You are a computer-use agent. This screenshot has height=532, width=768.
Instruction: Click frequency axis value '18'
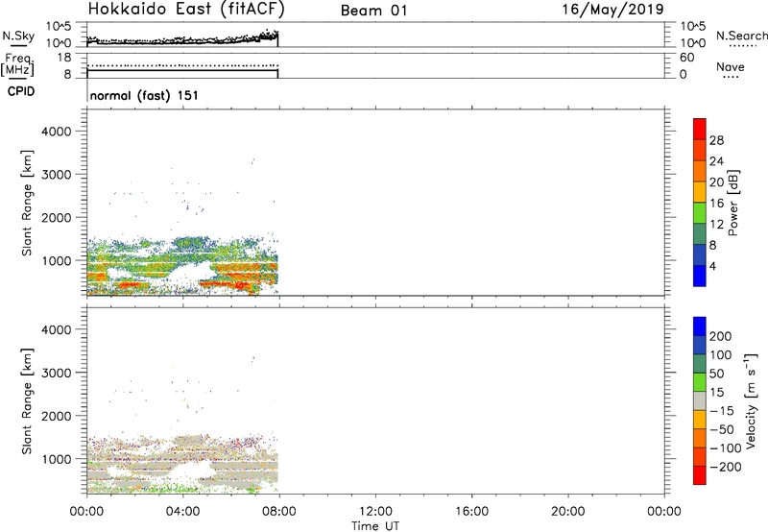pos(64,58)
